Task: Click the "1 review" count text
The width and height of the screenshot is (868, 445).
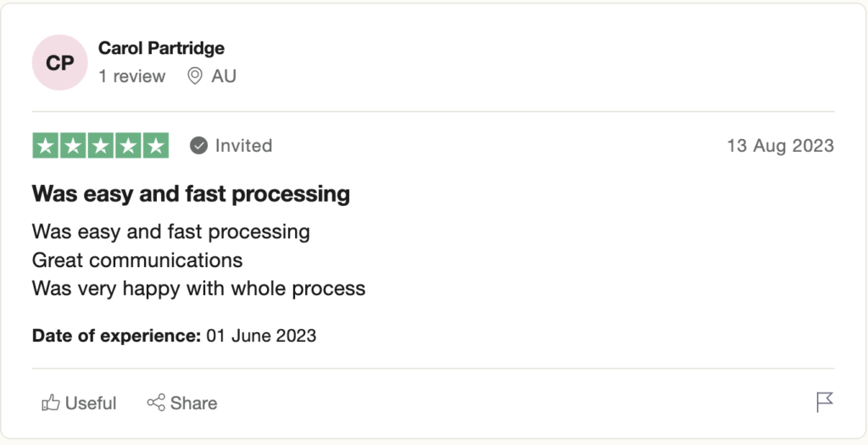Action: coord(131,76)
